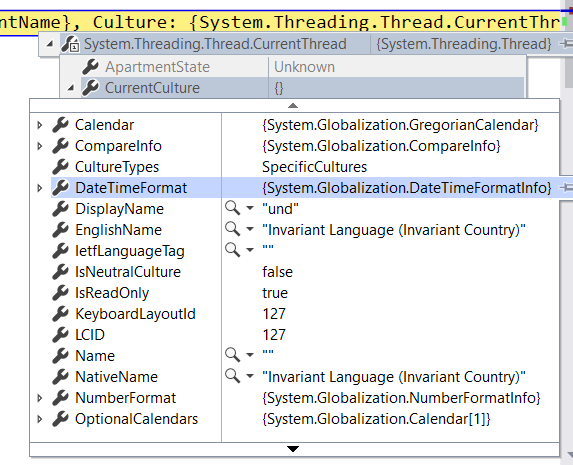Select the IsReadOnly property row
573x465 pixels.
point(295,293)
